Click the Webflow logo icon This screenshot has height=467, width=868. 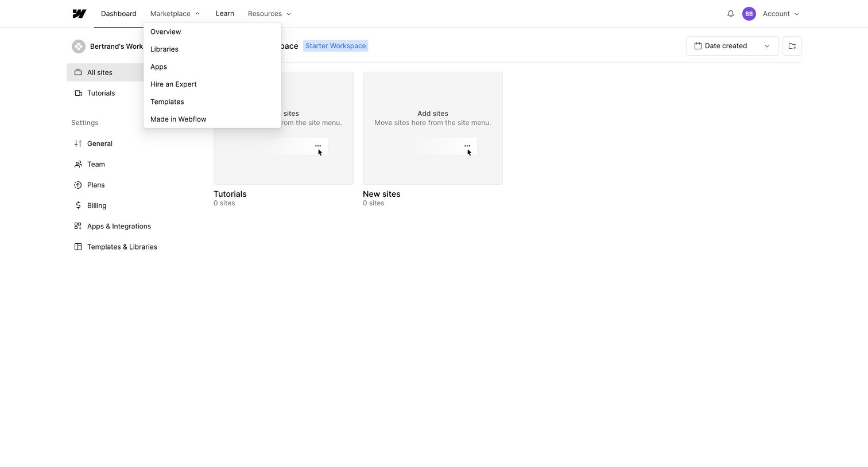coord(79,14)
